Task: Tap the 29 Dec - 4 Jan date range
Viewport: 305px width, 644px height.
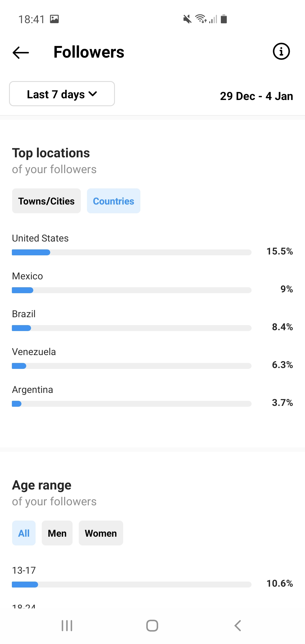Action: click(x=256, y=96)
